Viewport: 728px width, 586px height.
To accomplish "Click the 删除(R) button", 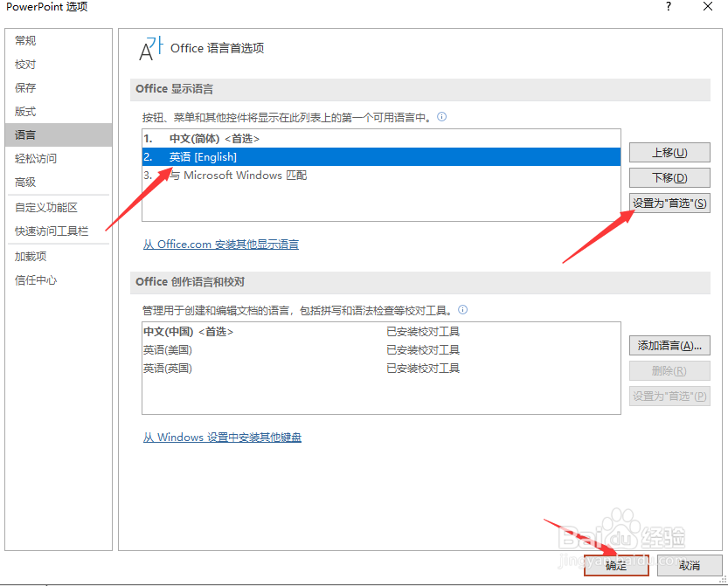I will 669,371.
